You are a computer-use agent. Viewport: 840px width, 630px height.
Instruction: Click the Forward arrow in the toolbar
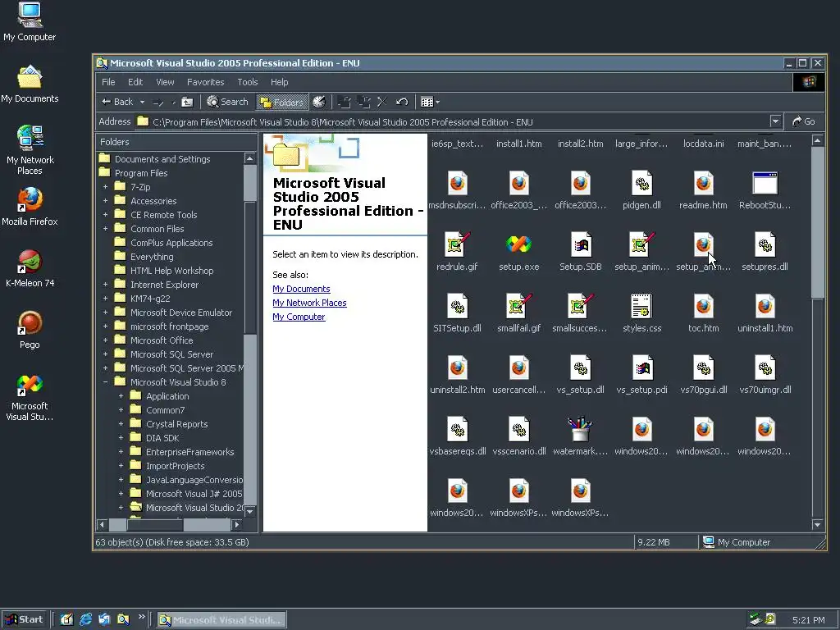[158, 102]
